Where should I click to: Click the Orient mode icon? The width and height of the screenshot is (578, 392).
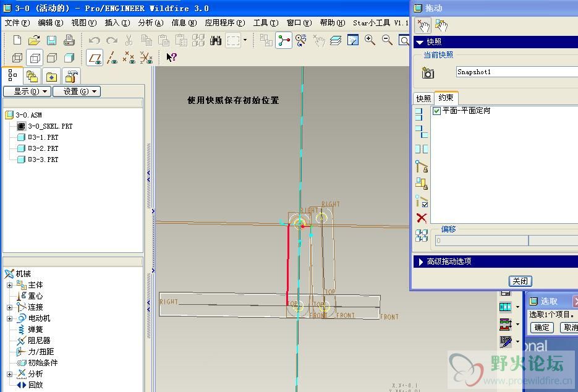[301, 40]
